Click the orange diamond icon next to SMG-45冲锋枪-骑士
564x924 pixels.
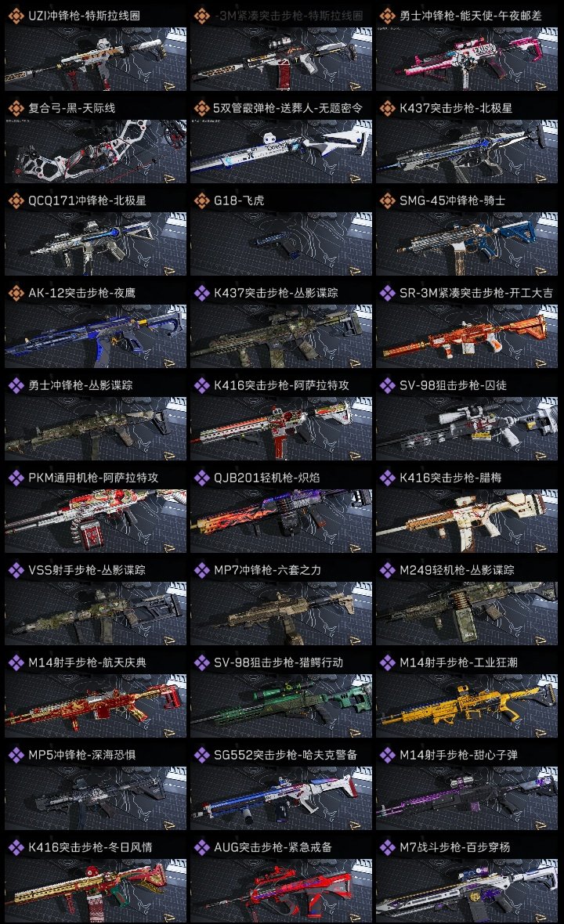(x=387, y=200)
